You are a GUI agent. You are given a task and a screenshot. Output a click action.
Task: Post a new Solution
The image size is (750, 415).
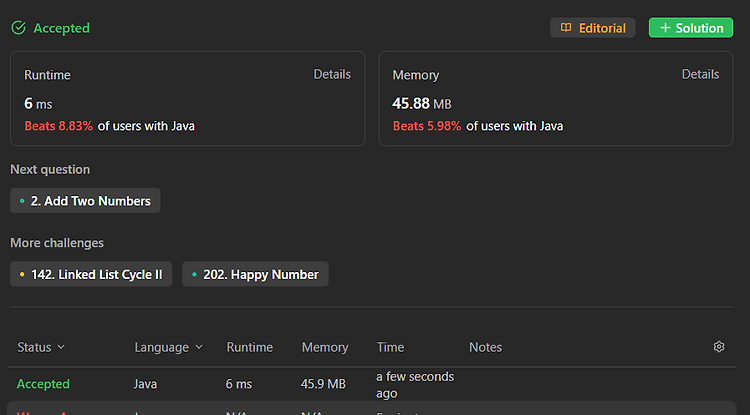691,28
